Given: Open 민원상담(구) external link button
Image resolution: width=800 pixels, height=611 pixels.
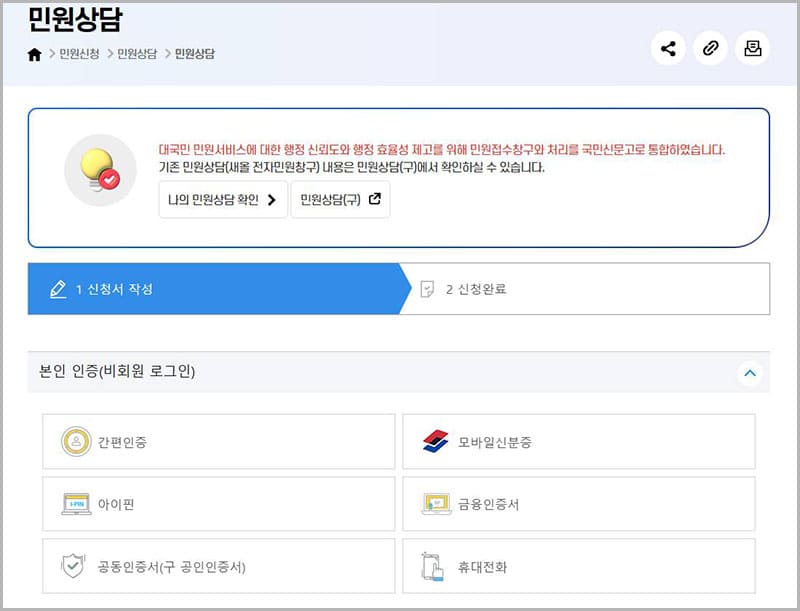Looking at the screenshot, I should (340, 199).
